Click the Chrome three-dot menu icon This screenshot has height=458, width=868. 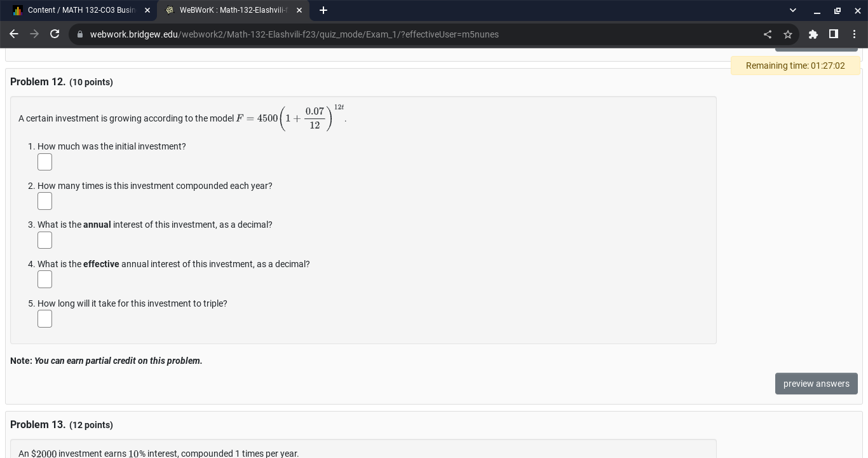click(855, 34)
